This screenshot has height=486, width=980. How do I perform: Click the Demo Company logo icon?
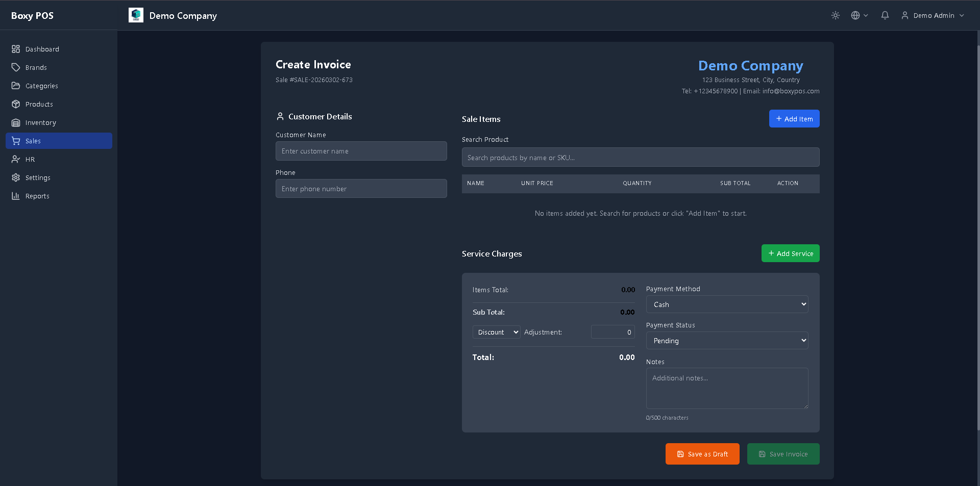pyautogui.click(x=136, y=15)
